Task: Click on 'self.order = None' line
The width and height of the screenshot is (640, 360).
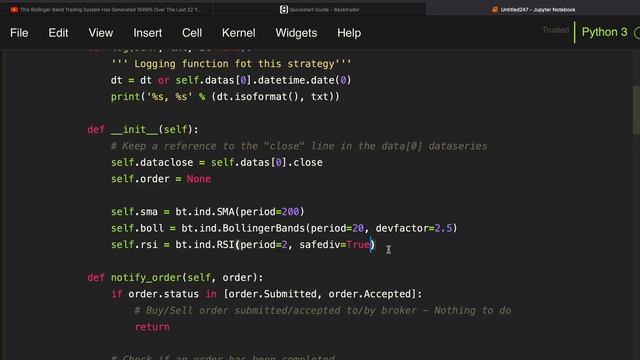Action: [161, 179]
